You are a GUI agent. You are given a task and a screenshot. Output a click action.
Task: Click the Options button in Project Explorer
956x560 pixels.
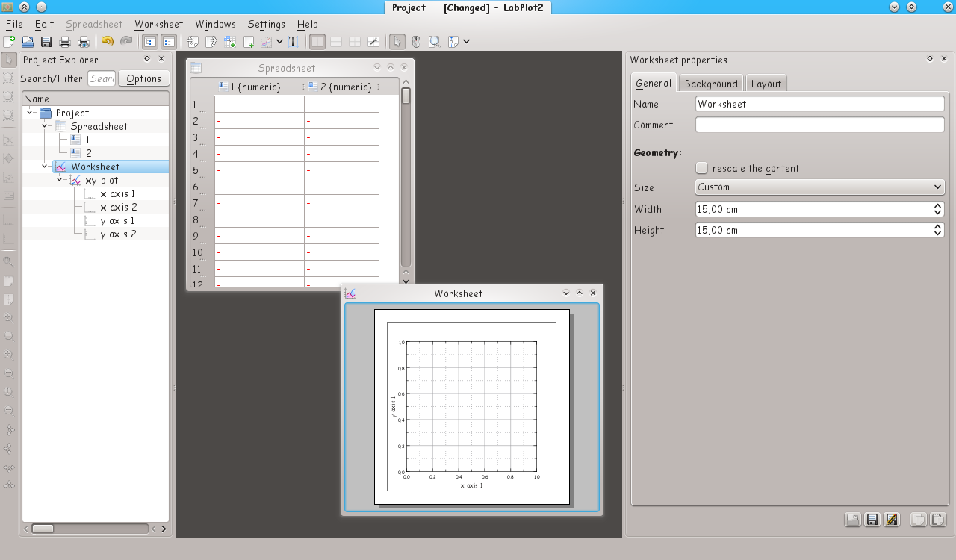pos(143,78)
